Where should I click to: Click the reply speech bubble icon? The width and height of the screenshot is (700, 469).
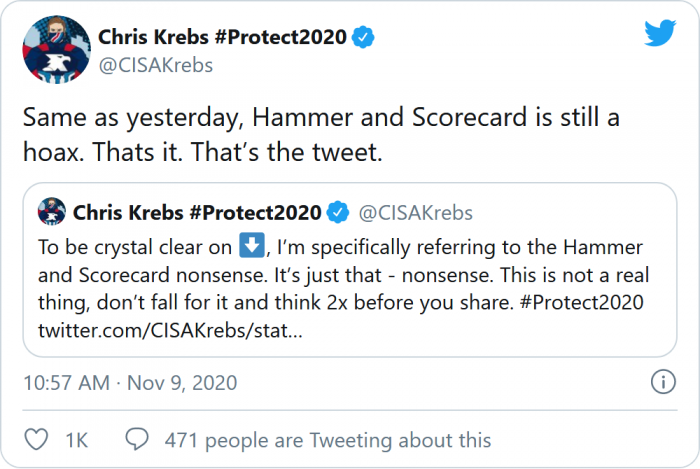[x=138, y=440]
